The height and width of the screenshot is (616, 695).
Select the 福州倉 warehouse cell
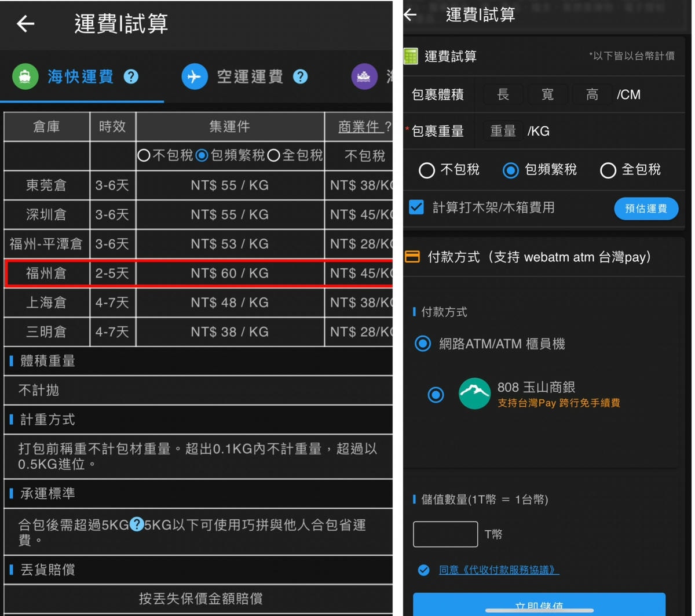click(46, 274)
